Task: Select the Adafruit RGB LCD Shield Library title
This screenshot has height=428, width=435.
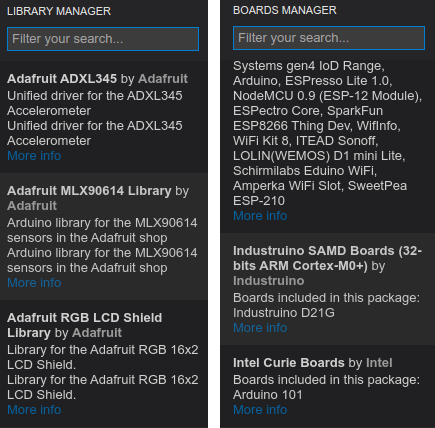Action: [x=84, y=325]
